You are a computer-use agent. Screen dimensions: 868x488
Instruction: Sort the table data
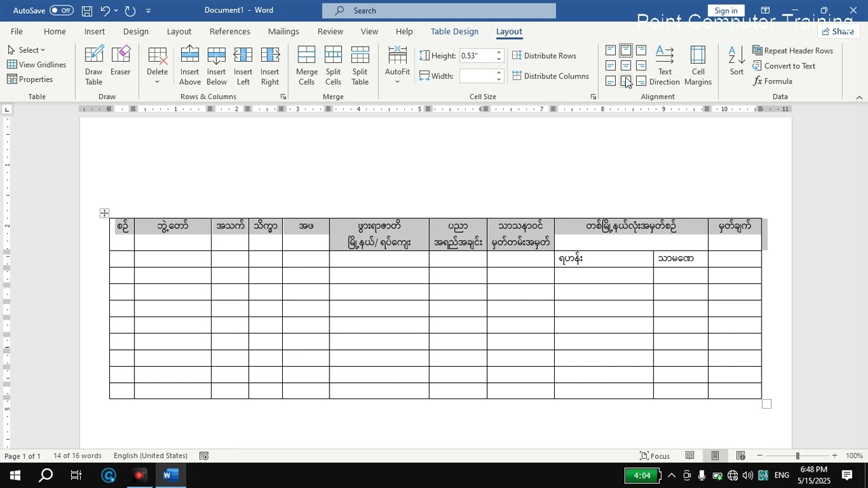pyautogui.click(x=736, y=61)
